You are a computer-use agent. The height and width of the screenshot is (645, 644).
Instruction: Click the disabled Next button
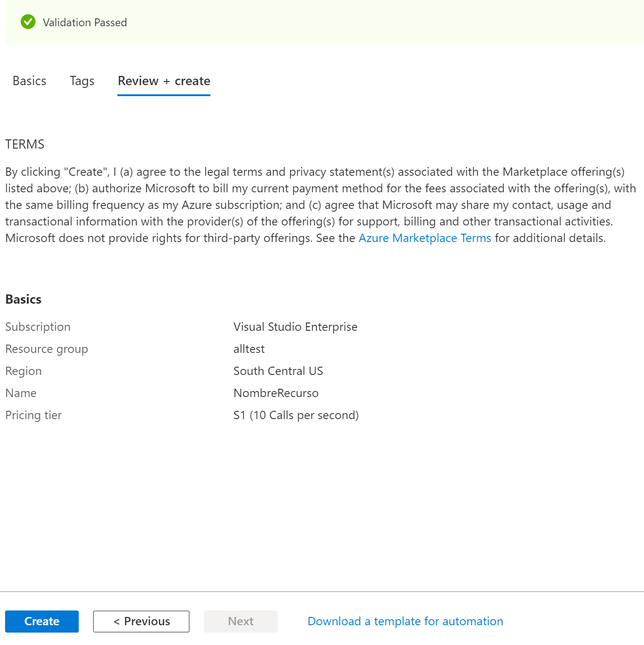coord(241,621)
